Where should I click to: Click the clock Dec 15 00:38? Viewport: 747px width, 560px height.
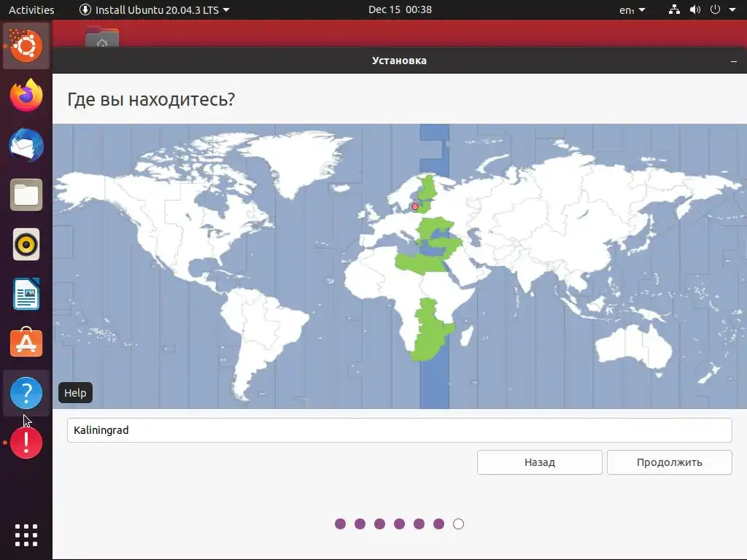[400, 9]
